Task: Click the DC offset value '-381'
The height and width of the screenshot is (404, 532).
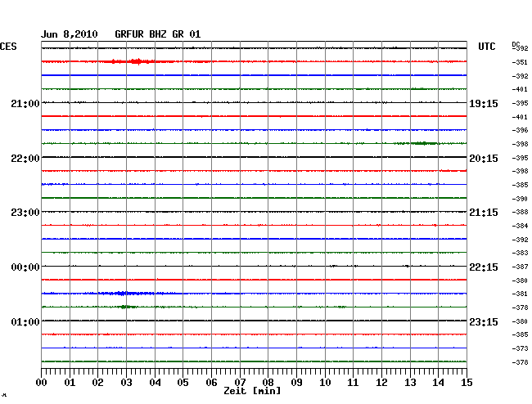Action: click(x=520, y=294)
